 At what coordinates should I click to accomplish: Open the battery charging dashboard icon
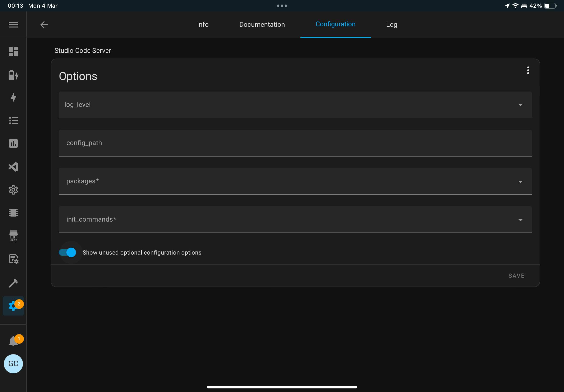[x=13, y=75]
